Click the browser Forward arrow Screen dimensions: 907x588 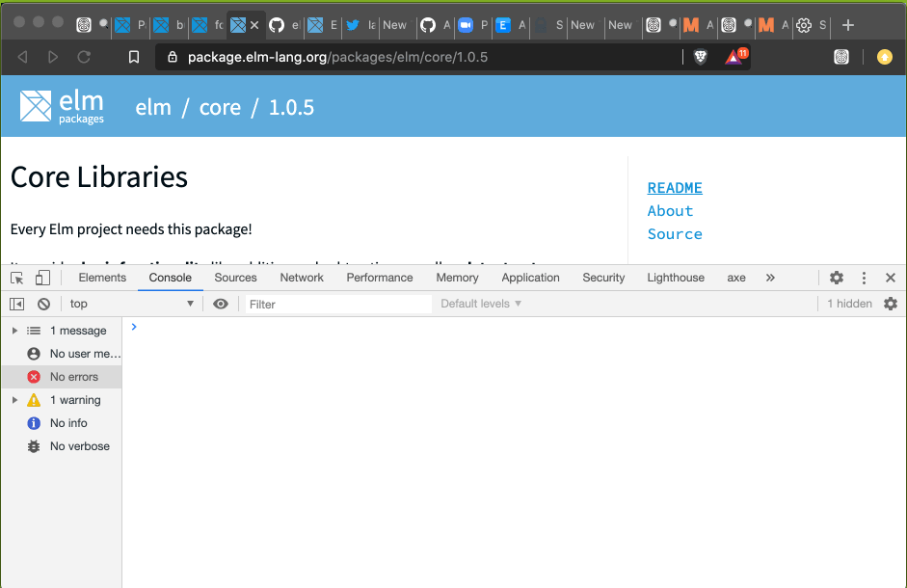click(53, 57)
